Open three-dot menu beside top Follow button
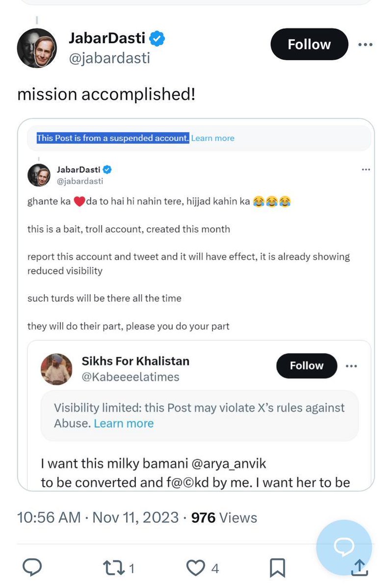 365,45
